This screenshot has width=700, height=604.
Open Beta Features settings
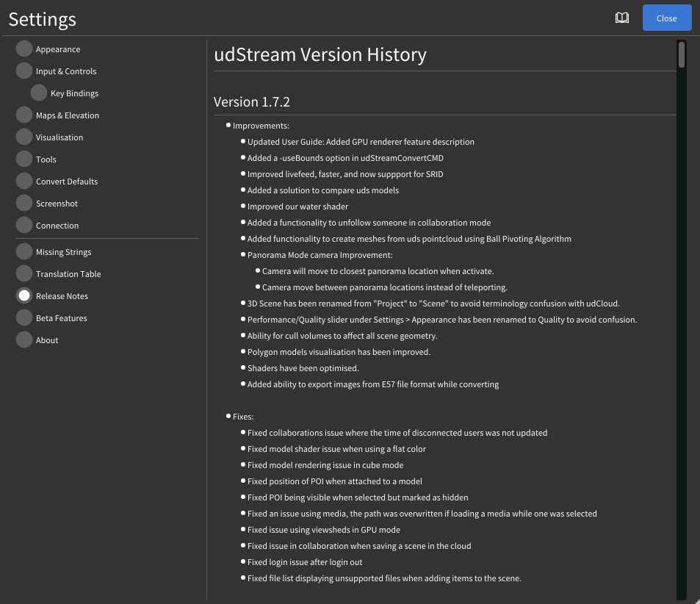tap(24, 318)
